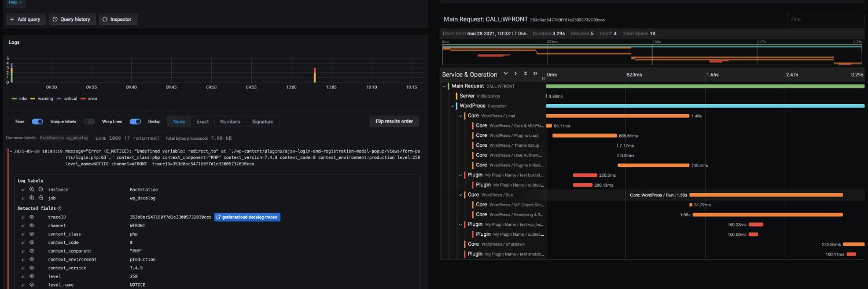
Task: Toggle visibility of channel field
Action: pyautogui.click(x=32, y=225)
